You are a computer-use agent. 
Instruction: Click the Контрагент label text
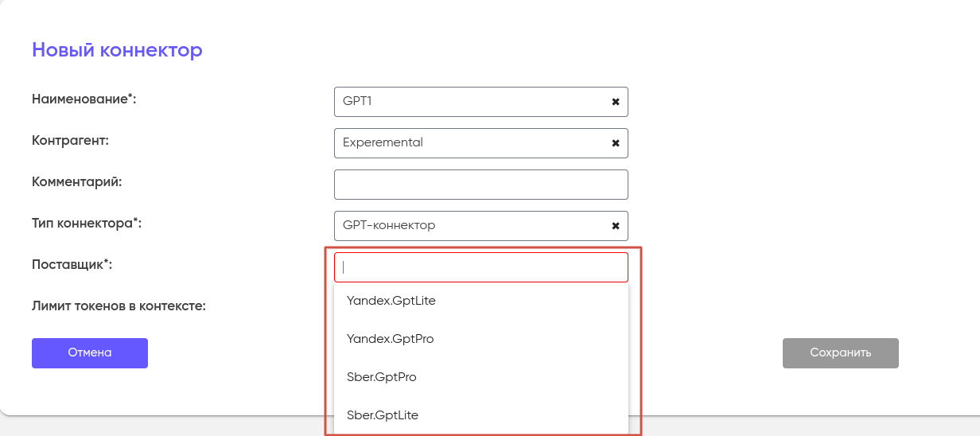tap(70, 140)
